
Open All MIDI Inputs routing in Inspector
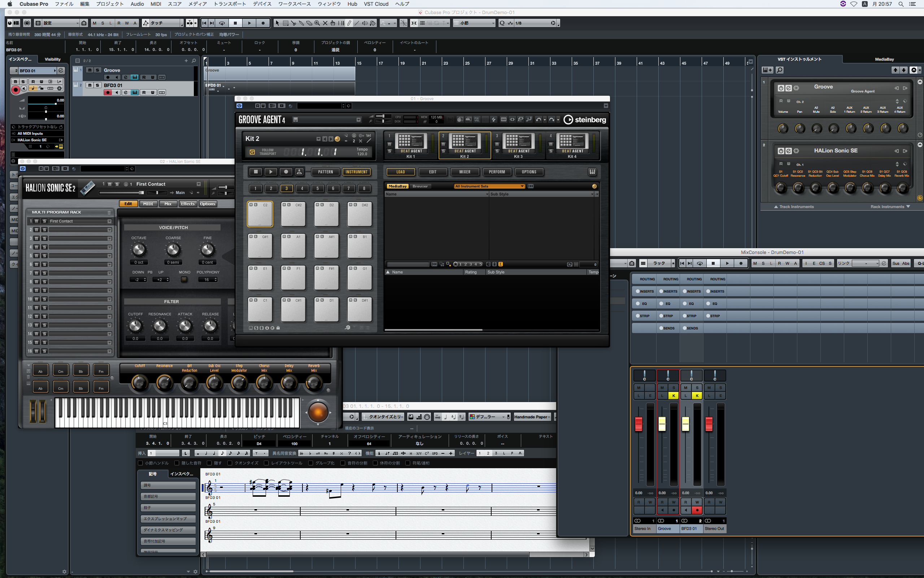coord(37,133)
